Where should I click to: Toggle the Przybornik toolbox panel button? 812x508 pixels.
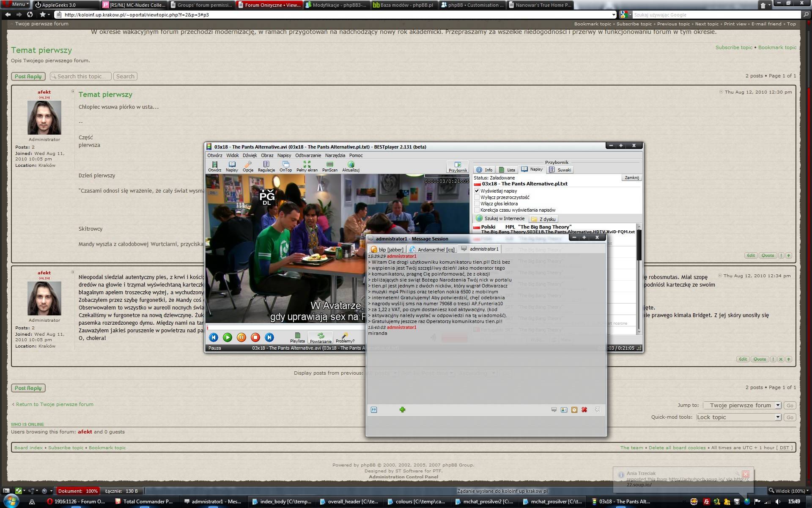(458, 167)
